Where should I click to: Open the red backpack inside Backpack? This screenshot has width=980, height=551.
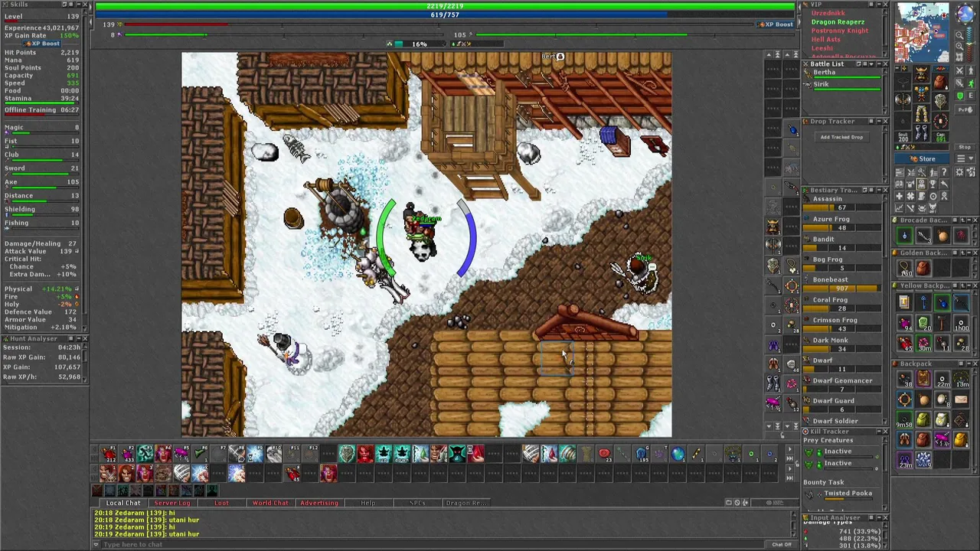923,439
